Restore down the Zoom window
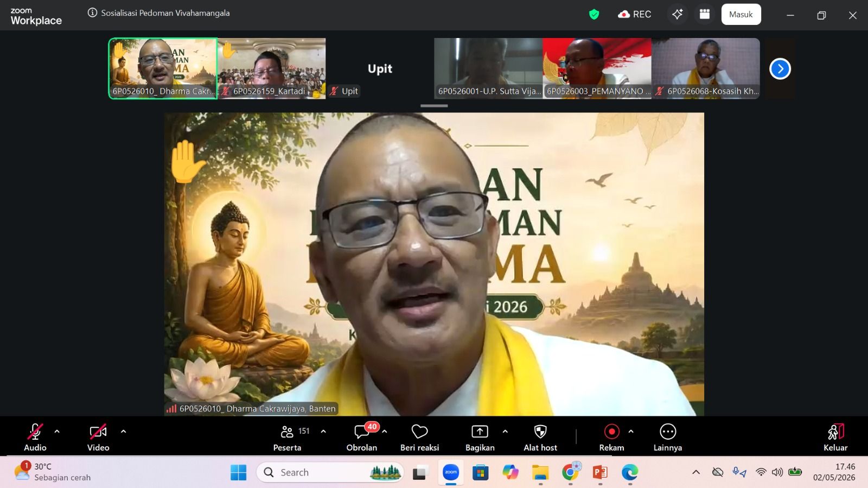Viewport: 868px width, 488px height. coord(821,15)
